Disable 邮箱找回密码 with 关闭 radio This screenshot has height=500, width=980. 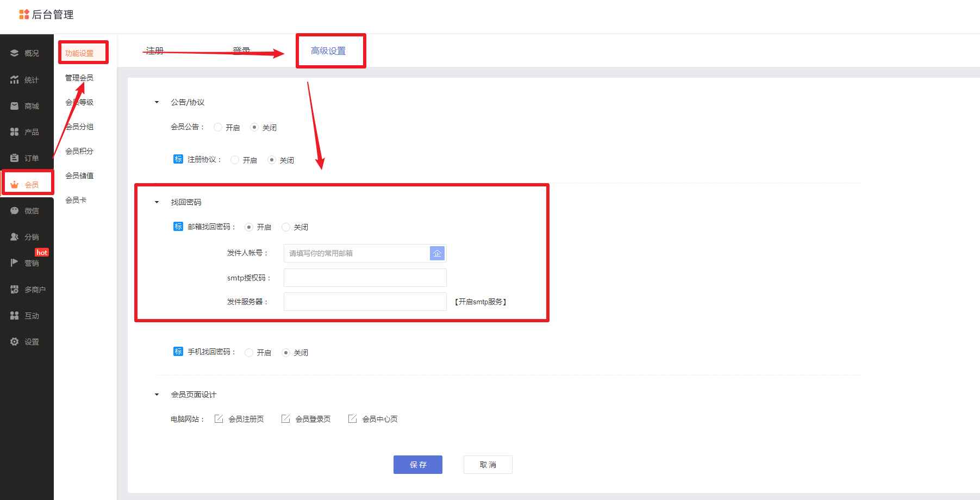point(286,227)
